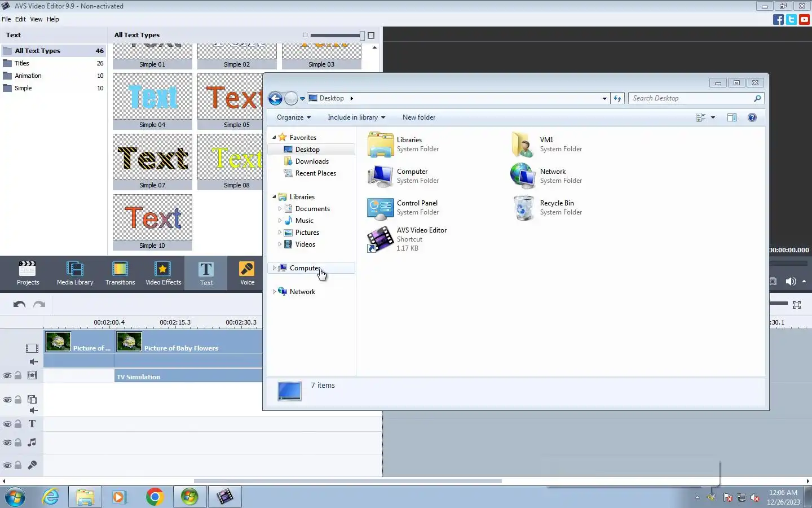
Task: Open the Edit menu
Action: pyautogui.click(x=20, y=19)
